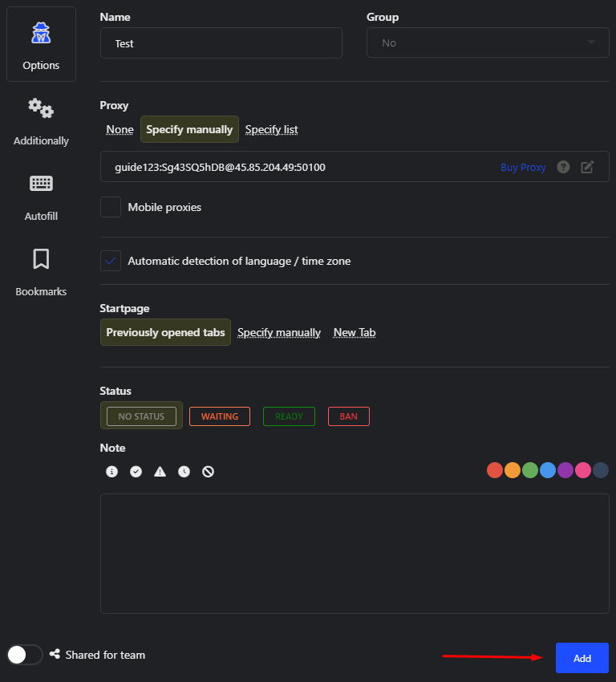This screenshot has height=682, width=616.
Task: Select the None proxy option
Action: point(120,130)
